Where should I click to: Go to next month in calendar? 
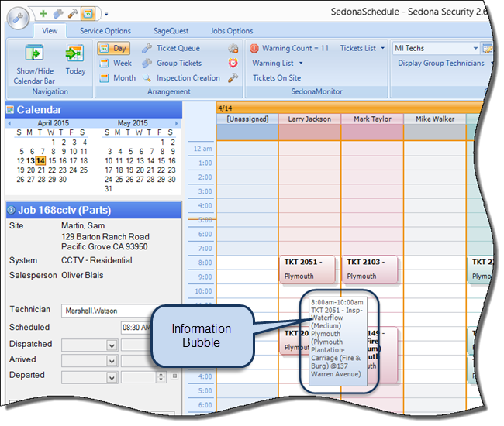[x=176, y=123]
